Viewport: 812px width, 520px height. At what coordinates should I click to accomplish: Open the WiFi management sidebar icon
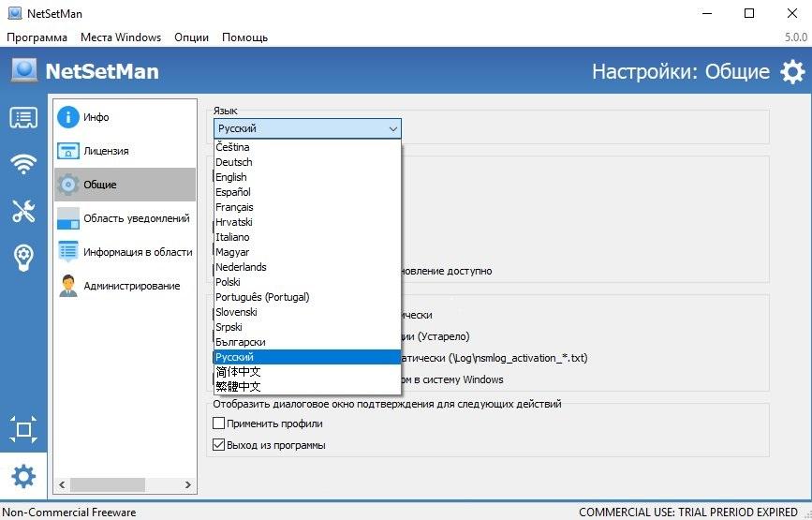tap(23, 165)
